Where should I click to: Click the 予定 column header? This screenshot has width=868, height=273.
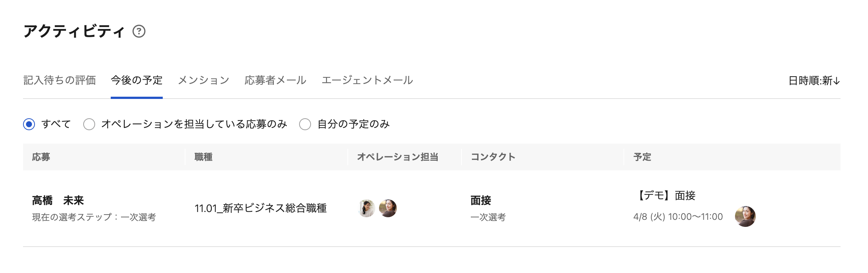point(642,157)
